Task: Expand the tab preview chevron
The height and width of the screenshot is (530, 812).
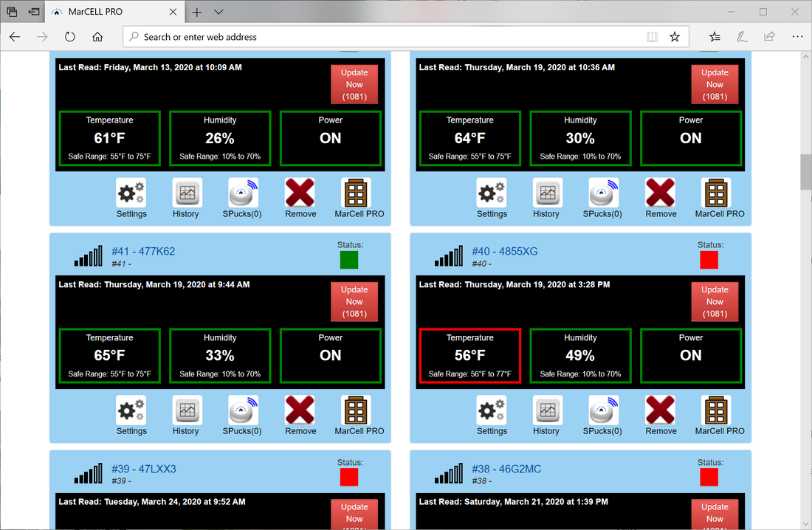Action: 219,12
